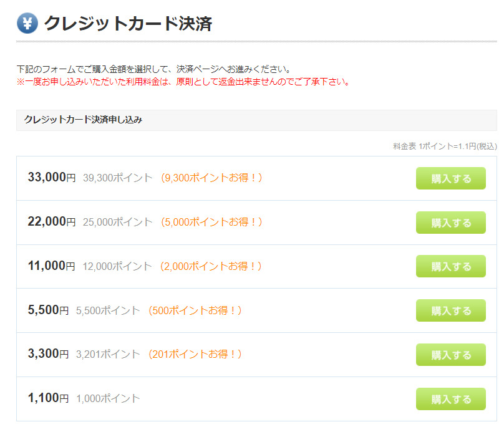Click the (201ポイントお得！) bonus text
The height and width of the screenshot is (427, 504).
tap(195, 354)
